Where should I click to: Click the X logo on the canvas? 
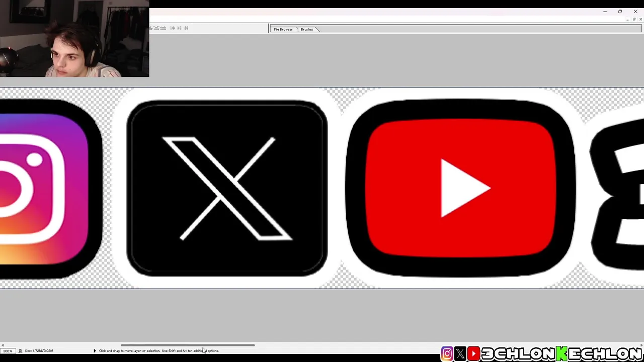click(227, 188)
